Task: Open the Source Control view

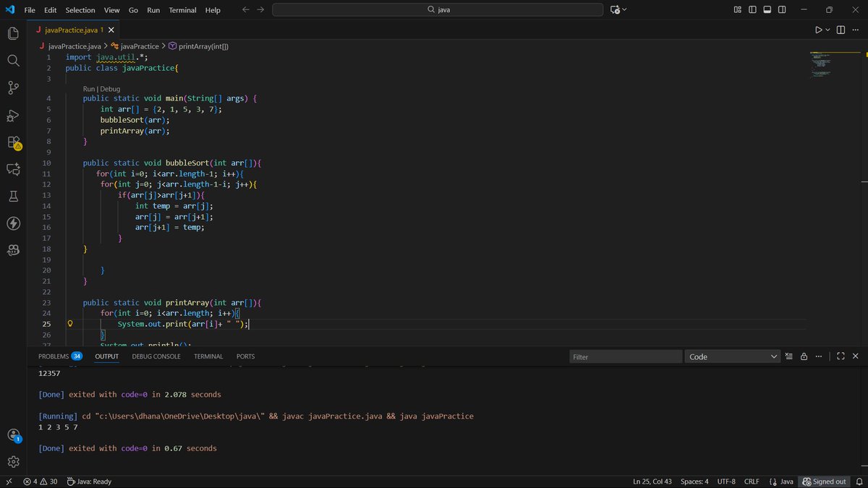Action: pos(13,87)
